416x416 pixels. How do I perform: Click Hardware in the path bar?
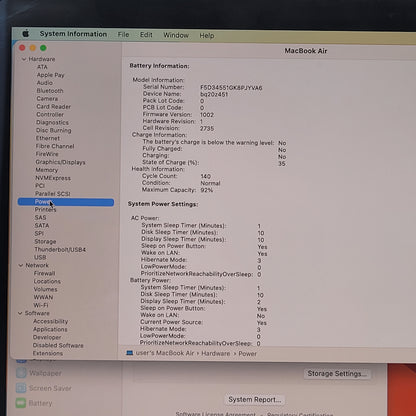coord(216,353)
